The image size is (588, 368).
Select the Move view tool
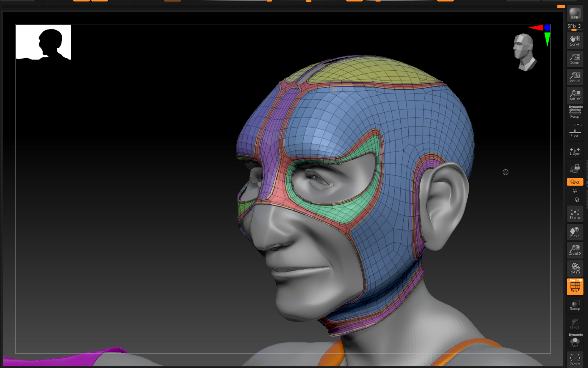click(x=575, y=232)
